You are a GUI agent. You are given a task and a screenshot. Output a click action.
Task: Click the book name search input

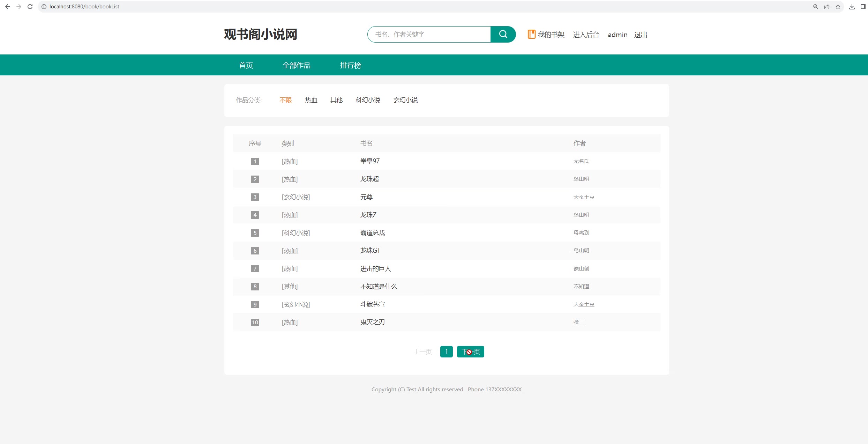[429, 34]
